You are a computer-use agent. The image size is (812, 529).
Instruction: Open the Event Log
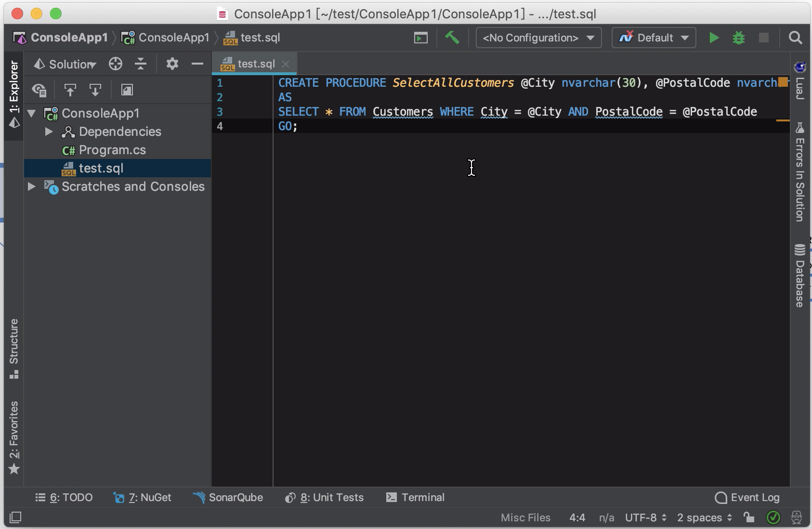(747, 498)
